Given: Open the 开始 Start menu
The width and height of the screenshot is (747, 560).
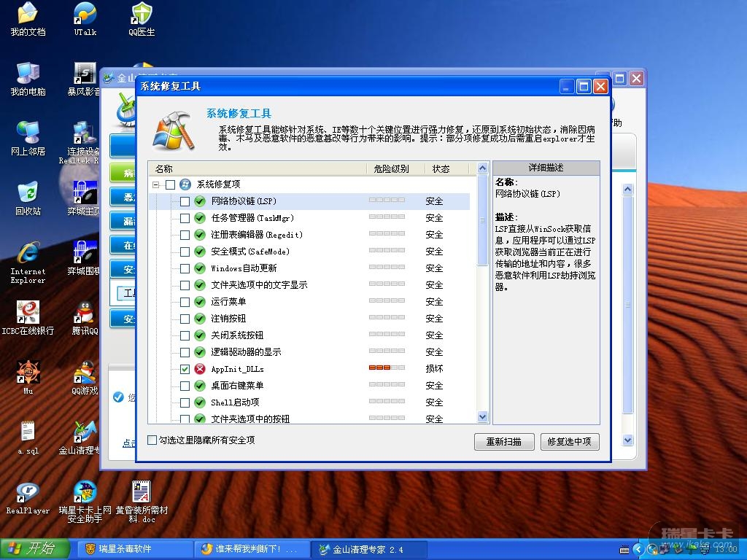Looking at the screenshot, I should click(x=35, y=549).
